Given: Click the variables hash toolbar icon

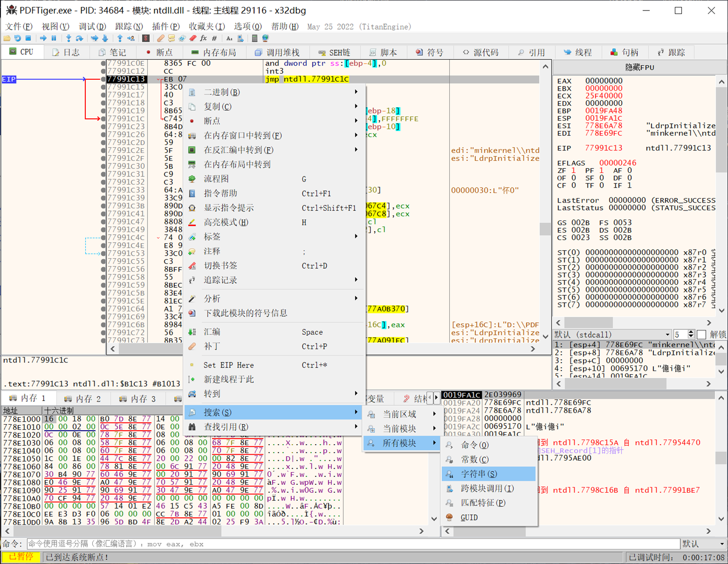Looking at the screenshot, I should pos(214,39).
